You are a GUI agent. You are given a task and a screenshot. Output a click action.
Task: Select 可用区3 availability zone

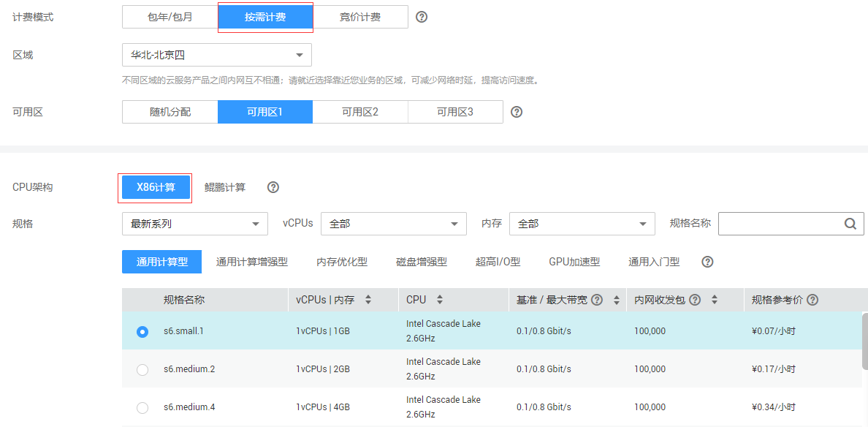[455, 112]
